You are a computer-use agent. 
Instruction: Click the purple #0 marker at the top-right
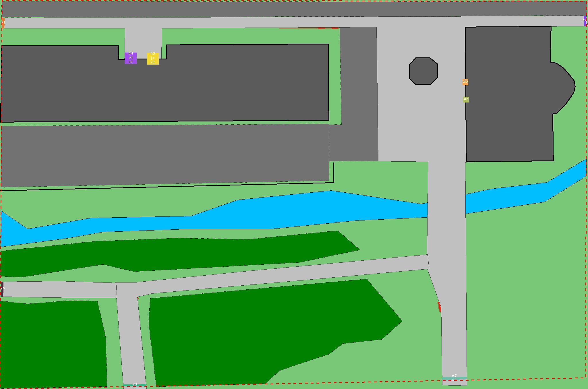(x=585, y=21)
